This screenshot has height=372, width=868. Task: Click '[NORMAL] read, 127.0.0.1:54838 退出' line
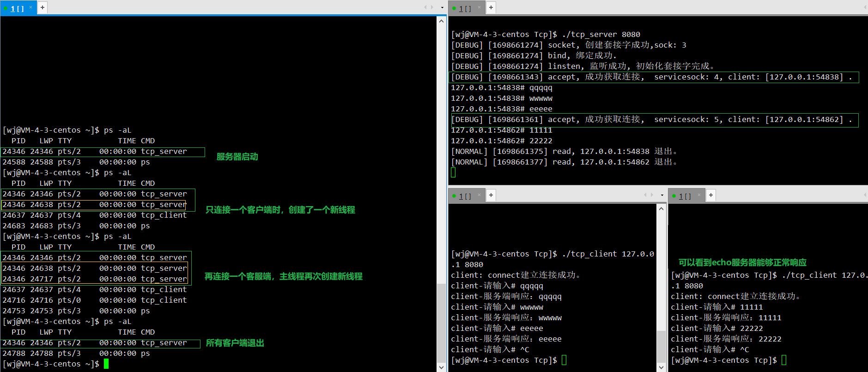(564, 151)
